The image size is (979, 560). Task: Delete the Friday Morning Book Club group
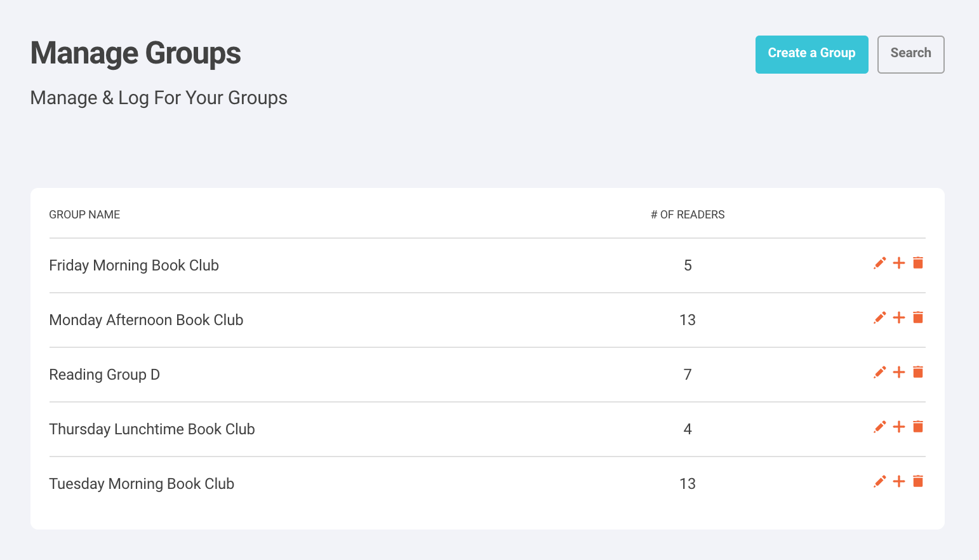pos(918,263)
